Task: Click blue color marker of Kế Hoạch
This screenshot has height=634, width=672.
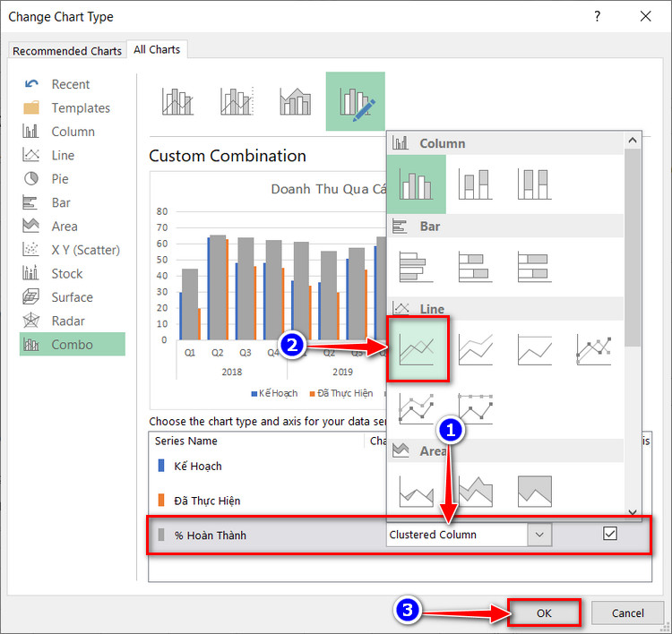Action: [161, 466]
